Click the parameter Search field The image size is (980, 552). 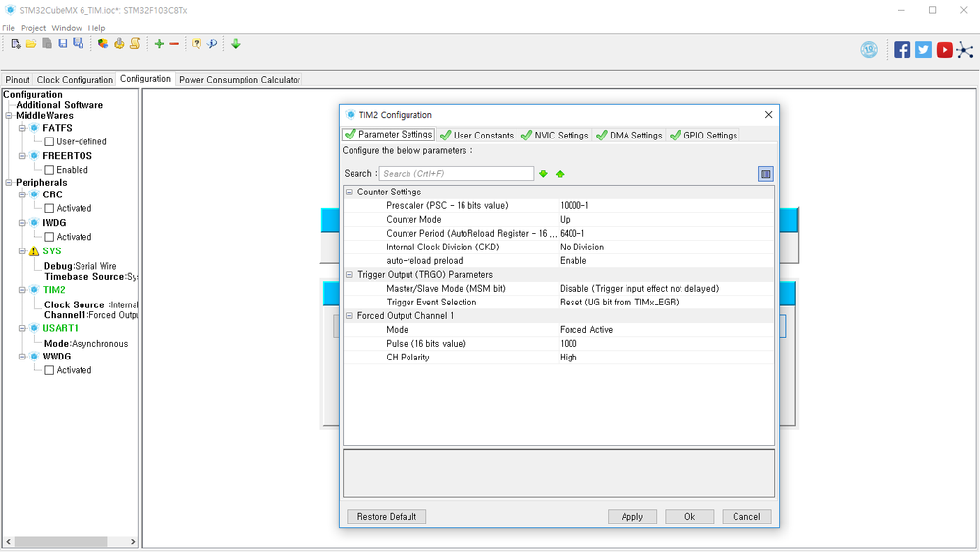(457, 173)
